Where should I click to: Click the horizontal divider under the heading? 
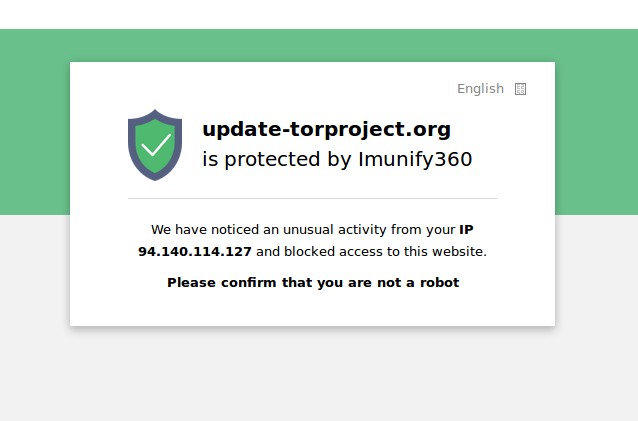(x=312, y=198)
